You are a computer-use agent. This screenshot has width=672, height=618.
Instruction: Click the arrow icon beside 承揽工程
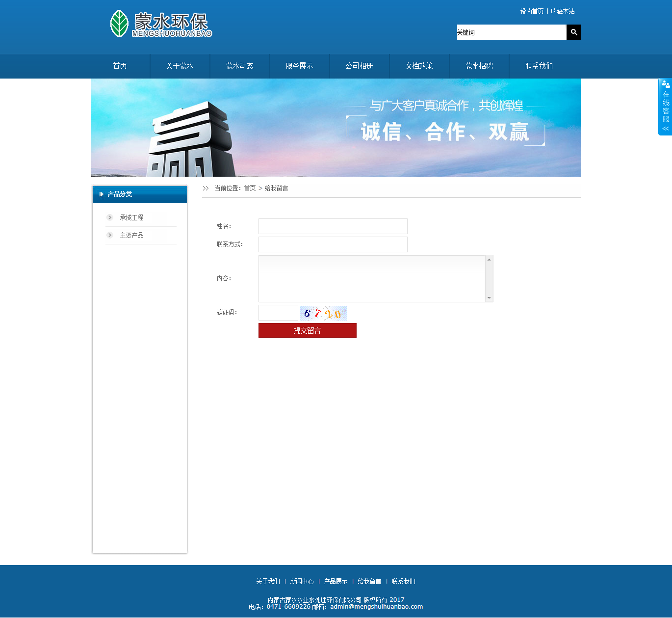point(110,217)
